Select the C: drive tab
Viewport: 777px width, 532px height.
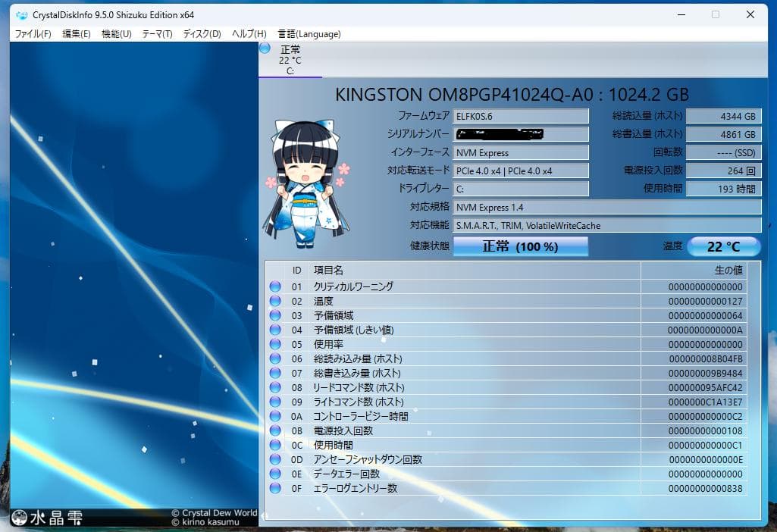(290, 59)
